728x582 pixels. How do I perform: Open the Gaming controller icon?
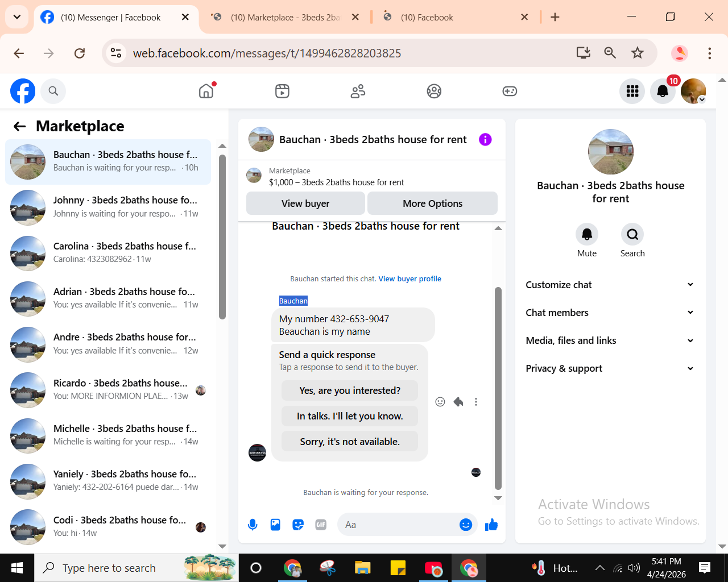pyautogui.click(x=510, y=91)
